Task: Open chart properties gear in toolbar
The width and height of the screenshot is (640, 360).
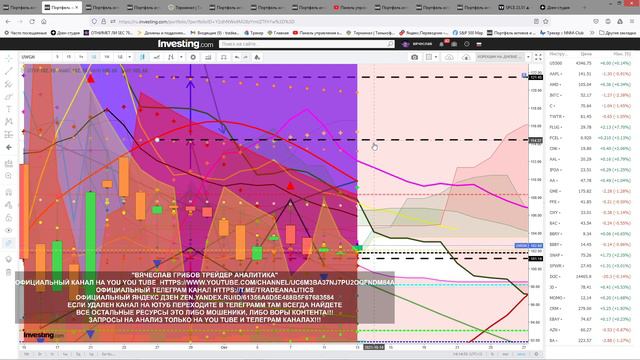Action: [x=193, y=57]
